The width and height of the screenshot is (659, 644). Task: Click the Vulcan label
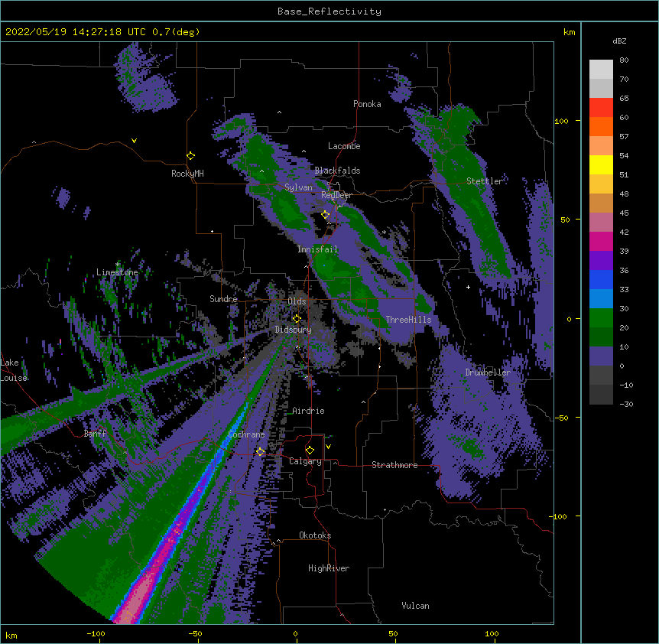pyautogui.click(x=415, y=606)
